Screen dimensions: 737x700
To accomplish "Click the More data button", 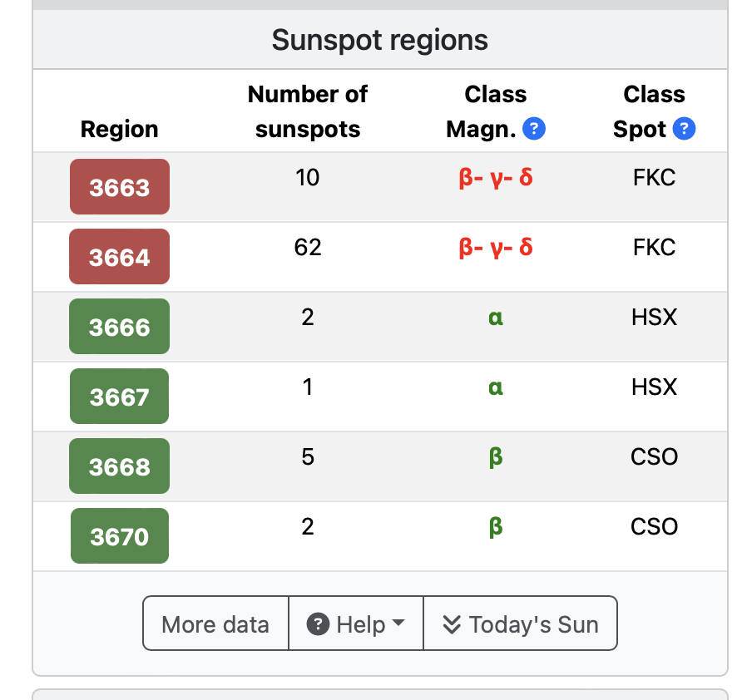I will coord(215,624).
